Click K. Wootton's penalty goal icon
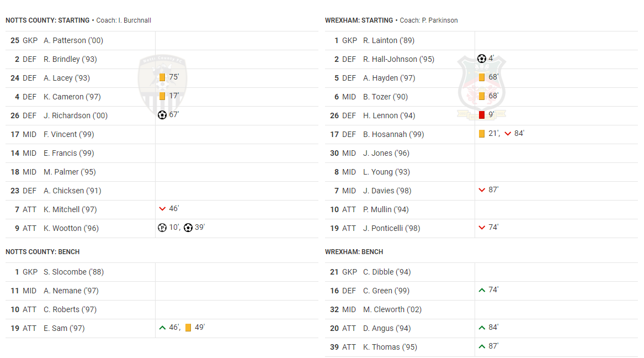This screenshot has height=358, width=644. pyautogui.click(x=162, y=228)
